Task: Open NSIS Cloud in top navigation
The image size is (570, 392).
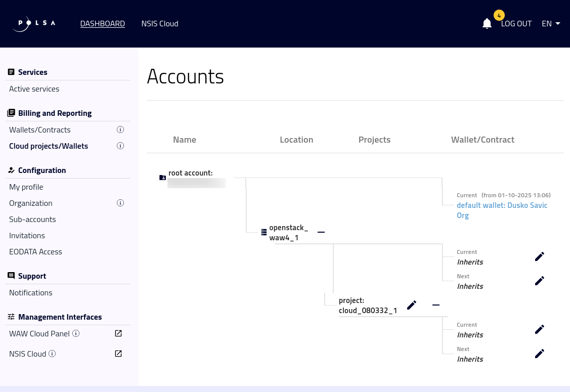Action: click(x=160, y=24)
